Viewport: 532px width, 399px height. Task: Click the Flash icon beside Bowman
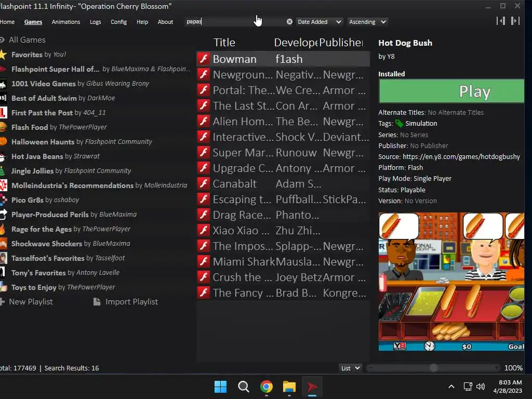[x=204, y=59]
